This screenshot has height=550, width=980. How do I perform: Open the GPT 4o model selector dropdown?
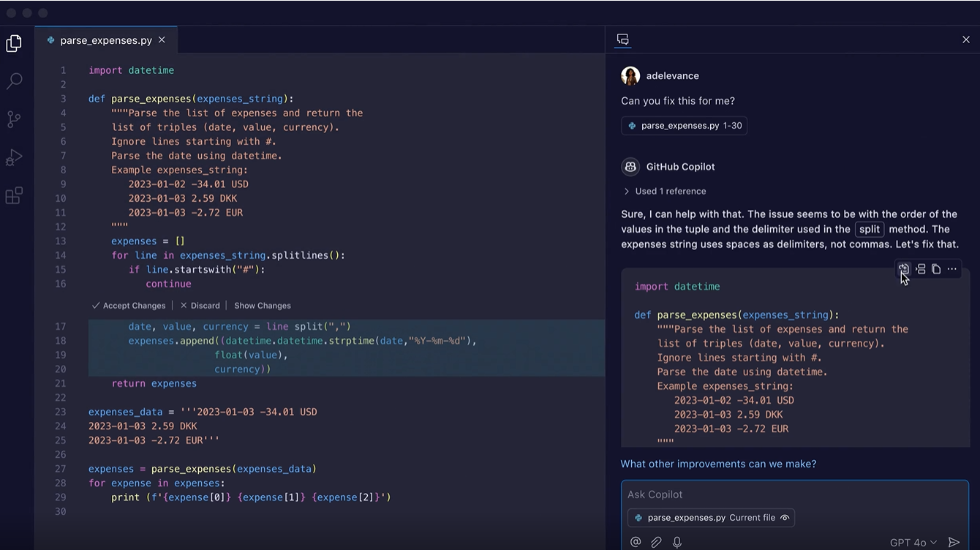click(x=912, y=542)
